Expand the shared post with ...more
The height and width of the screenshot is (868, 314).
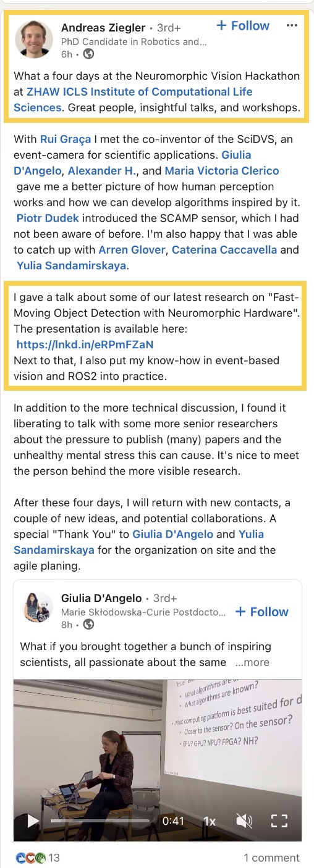[252, 662]
